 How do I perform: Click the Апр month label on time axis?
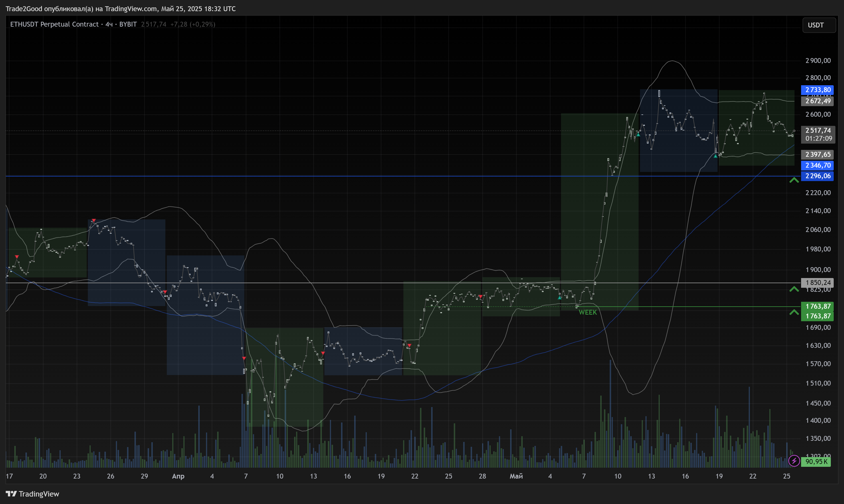pyautogui.click(x=178, y=476)
